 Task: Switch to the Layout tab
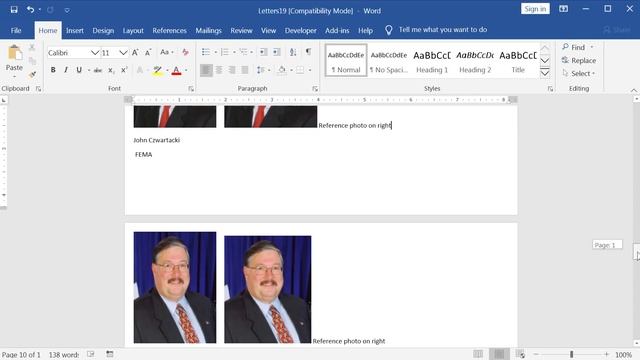133,31
